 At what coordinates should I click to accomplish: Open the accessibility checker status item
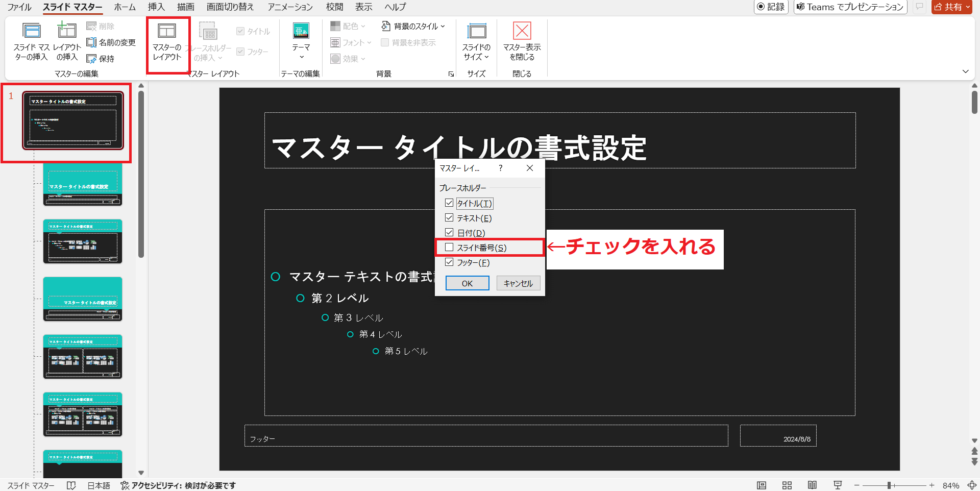point(178,485)
